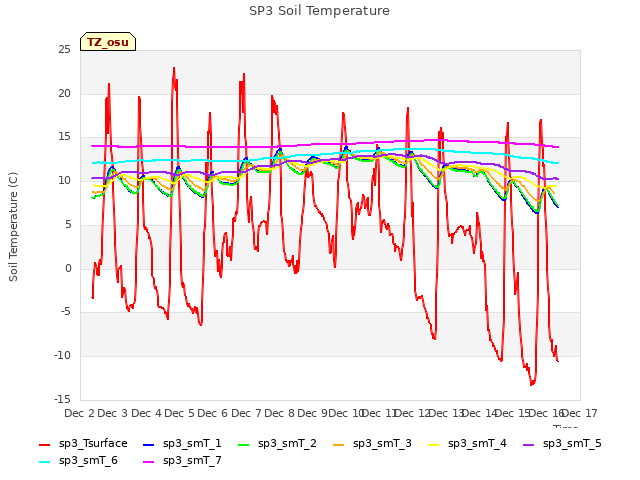Click the Dec 17 x-axis label
The height and width of the screenshot is (480, 640).
coord(580,413)
